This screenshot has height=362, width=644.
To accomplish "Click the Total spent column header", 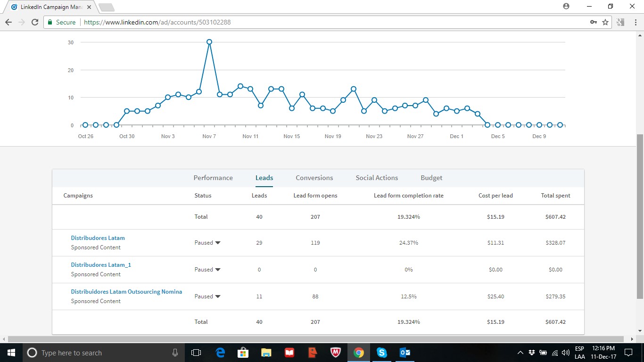I will point(555,196).
